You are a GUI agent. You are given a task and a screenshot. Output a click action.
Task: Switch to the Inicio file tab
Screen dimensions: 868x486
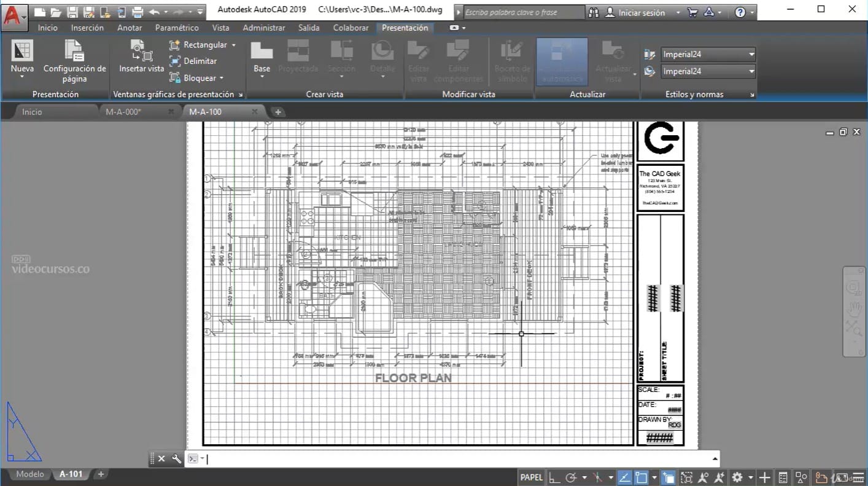pyautogui.click(x=32, y=112)
